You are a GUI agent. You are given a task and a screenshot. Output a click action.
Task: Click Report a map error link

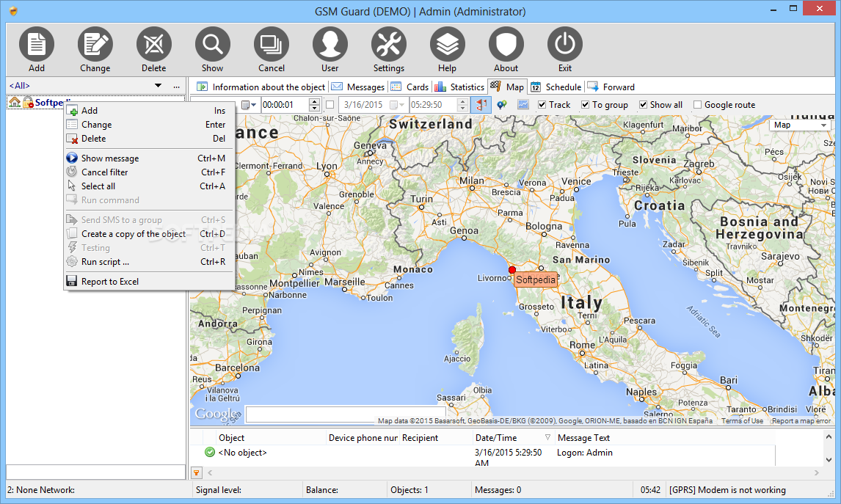click(801, 421)
